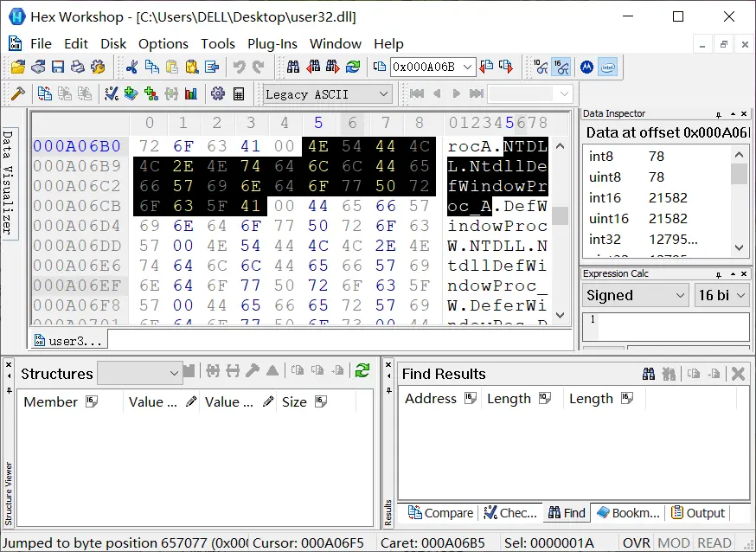The image size is (756, 552).
Task: Toggle hexadecimal offset display
Action: click(561, 67)
